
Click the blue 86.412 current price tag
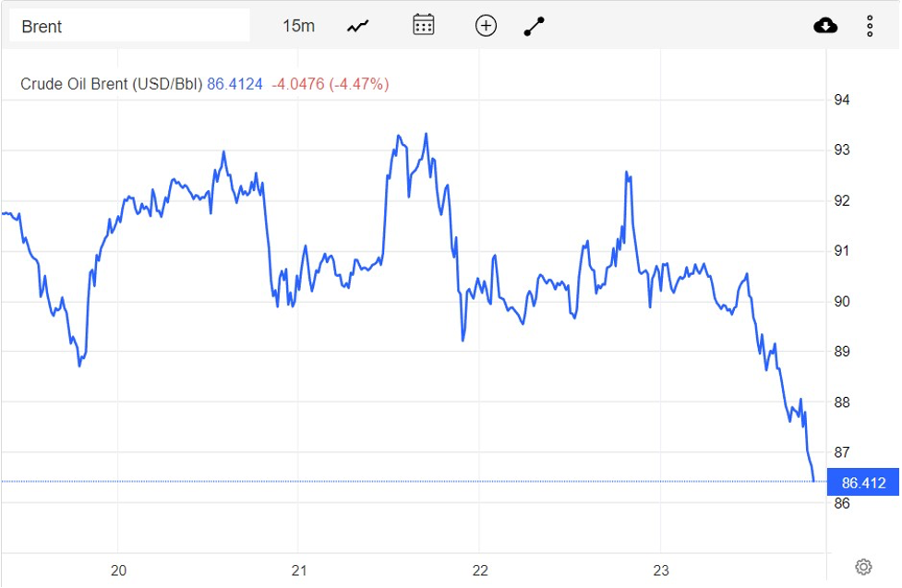863,483
